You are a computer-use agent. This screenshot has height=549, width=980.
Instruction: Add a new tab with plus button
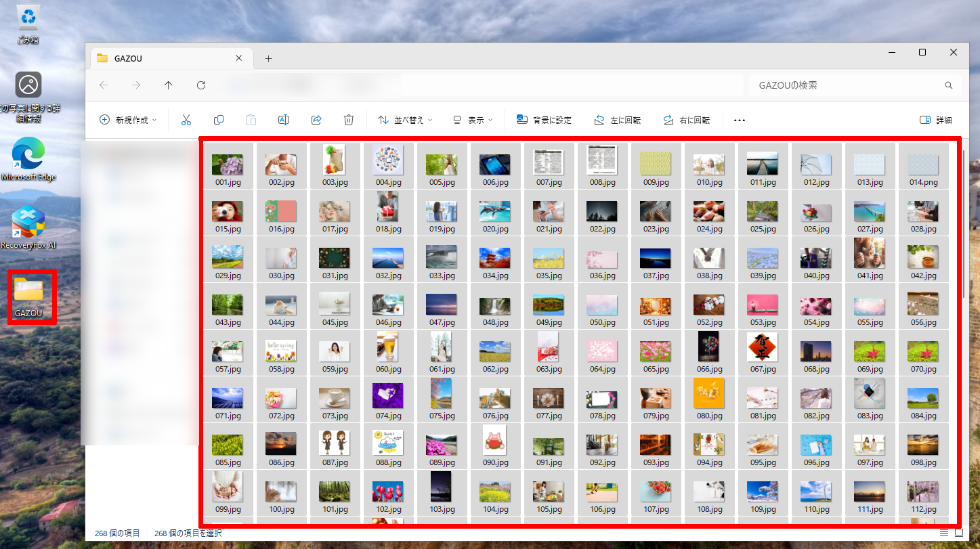(x=268, y=58)
